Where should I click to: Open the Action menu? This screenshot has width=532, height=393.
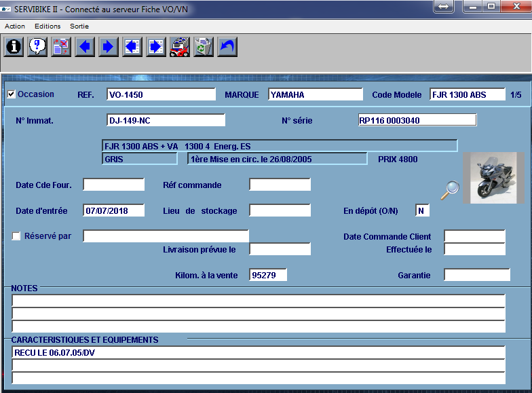(x=15, y=26)
